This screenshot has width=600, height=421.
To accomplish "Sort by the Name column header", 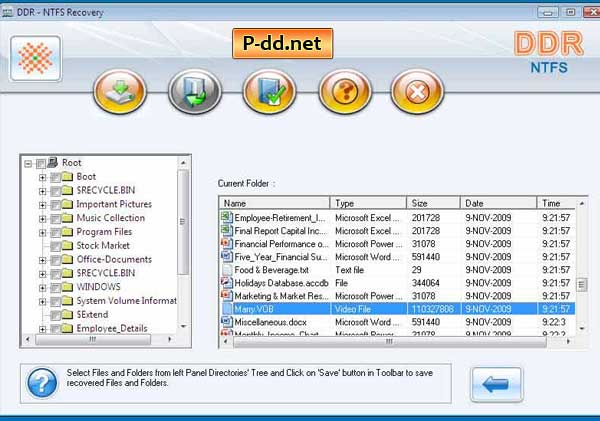I will tap(274, 203).
